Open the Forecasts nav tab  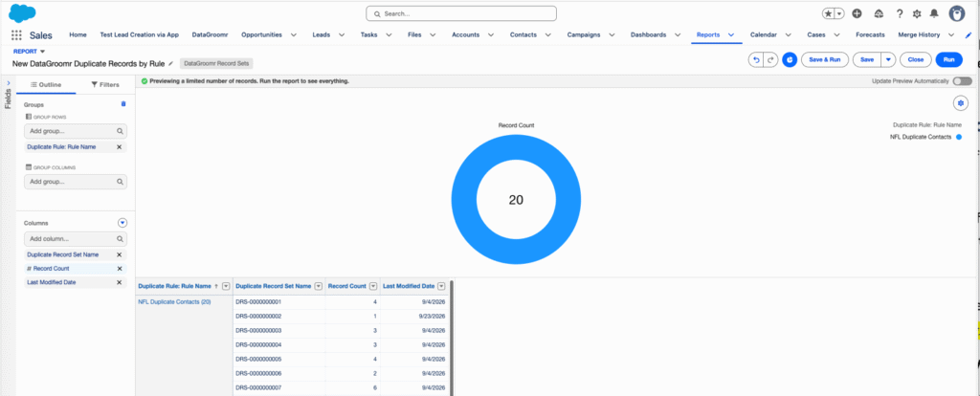[x=870, y=35]
